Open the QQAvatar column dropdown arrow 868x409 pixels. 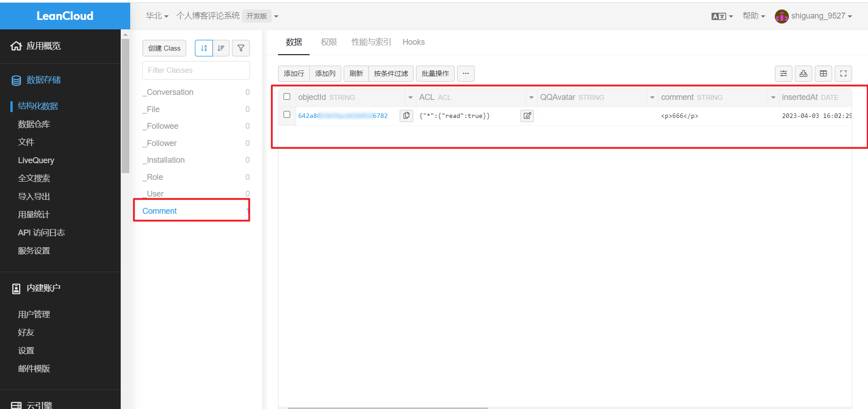652,97
